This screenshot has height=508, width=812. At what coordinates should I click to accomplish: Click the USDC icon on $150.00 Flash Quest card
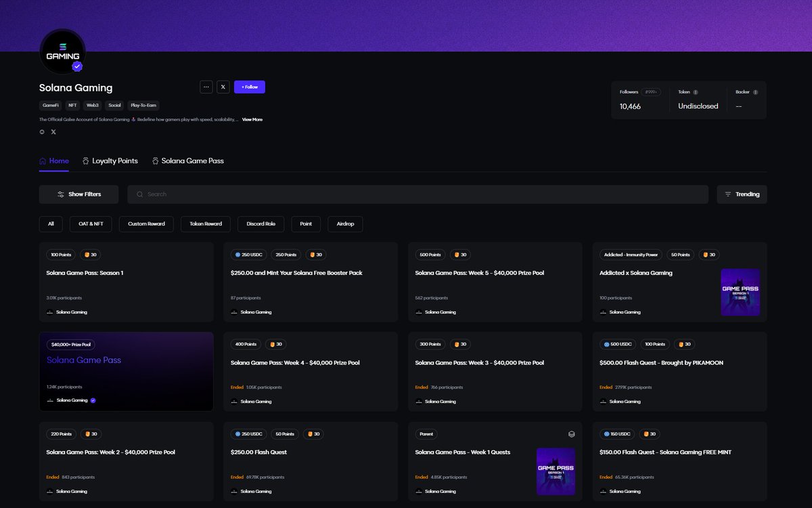coord(607,433)
